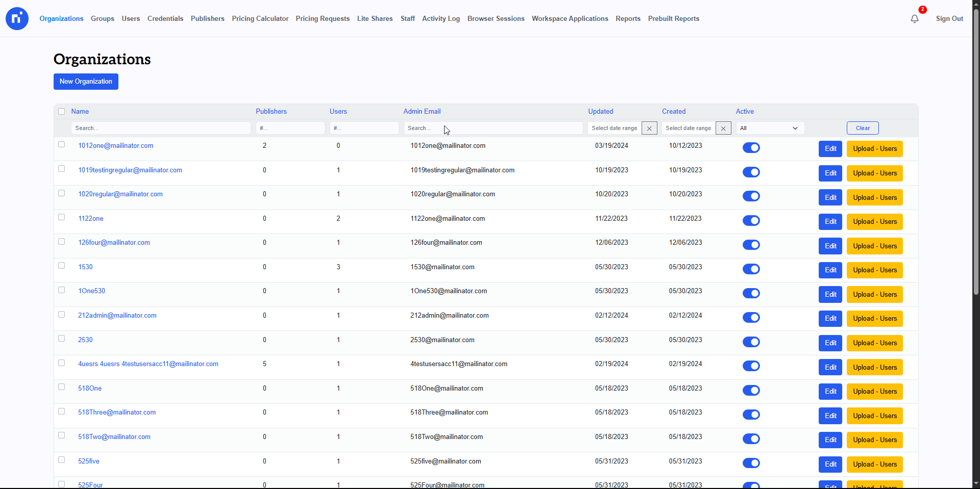Open the Pricing Calculator page
This screenshot has width=980, height=489.
click(x=260, y=19)
